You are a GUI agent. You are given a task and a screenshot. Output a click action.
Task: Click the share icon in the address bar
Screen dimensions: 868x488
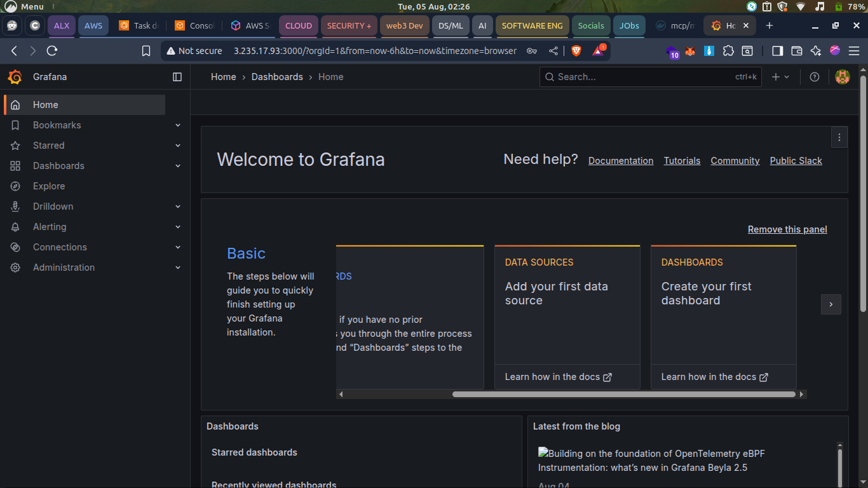coord(553,51)
